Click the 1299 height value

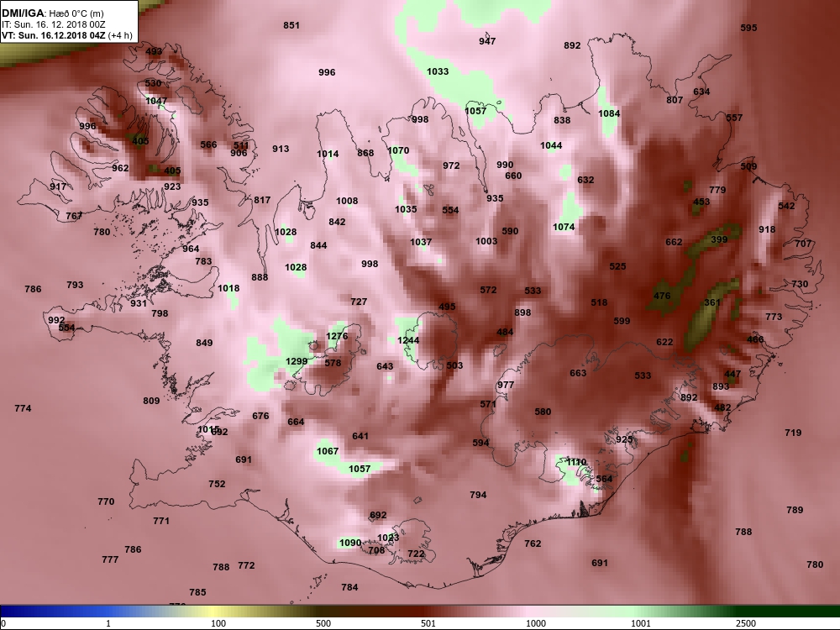(x=297, y=361)
